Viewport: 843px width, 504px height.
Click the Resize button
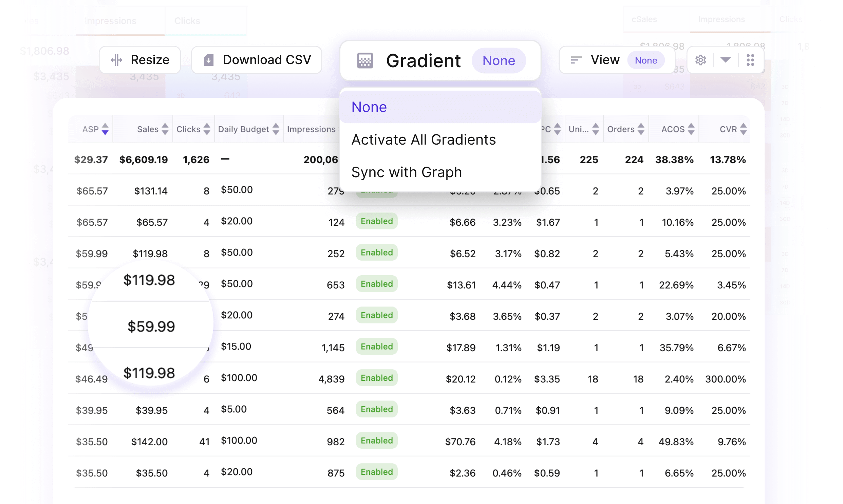pos(140,60)
